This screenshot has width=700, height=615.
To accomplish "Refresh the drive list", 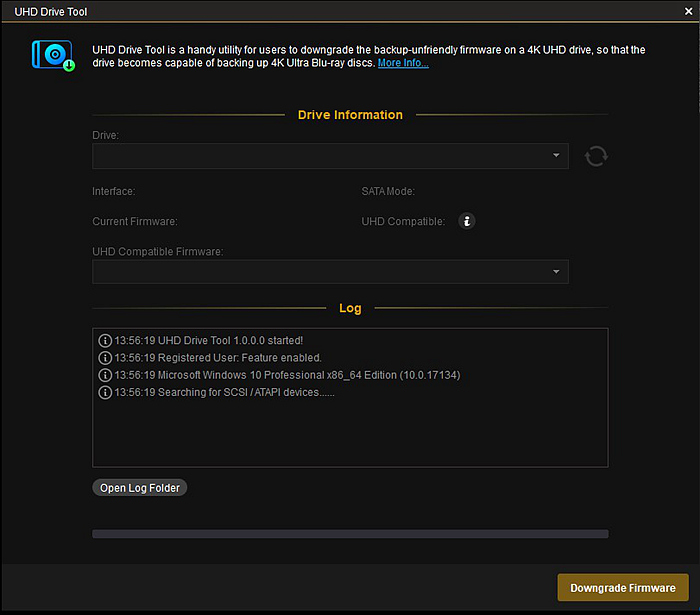I will [596, 156].
